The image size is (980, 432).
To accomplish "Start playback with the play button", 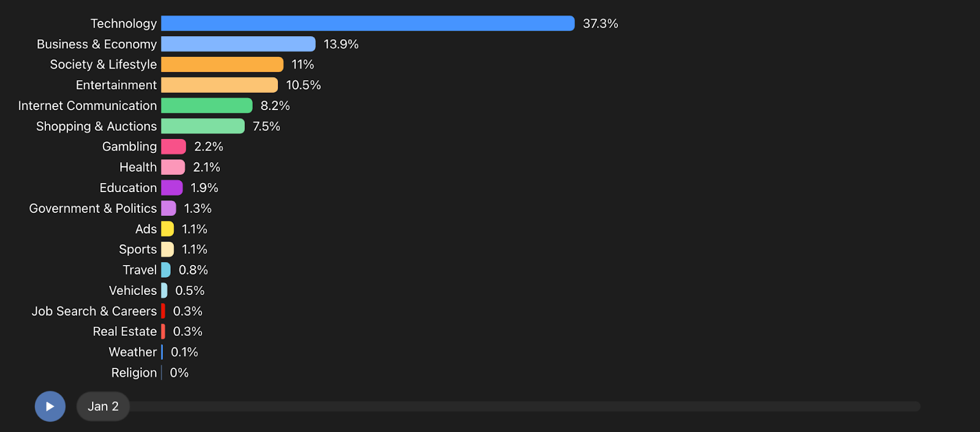I will click(x=50, y=406).
